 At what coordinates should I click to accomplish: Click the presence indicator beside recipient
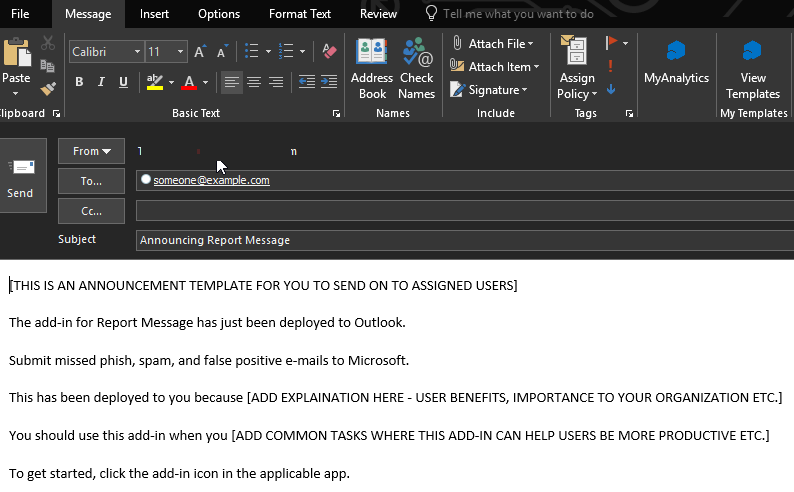click(146, 179)
